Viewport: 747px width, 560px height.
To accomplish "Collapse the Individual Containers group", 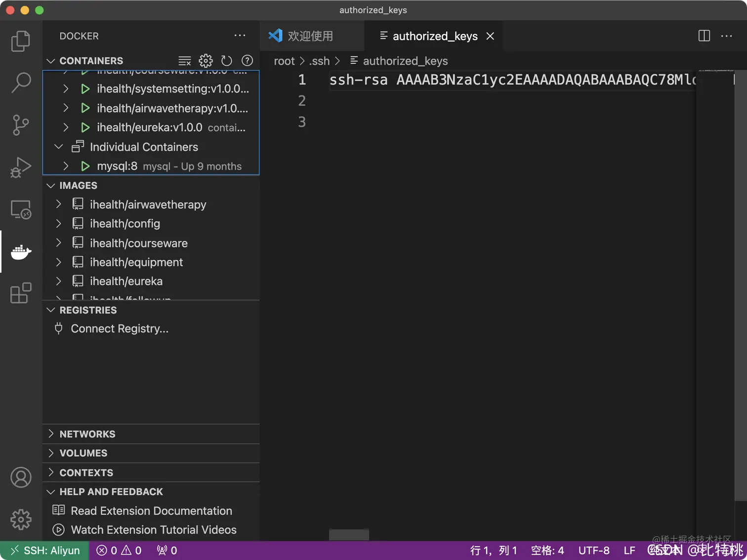I will 58,147.
